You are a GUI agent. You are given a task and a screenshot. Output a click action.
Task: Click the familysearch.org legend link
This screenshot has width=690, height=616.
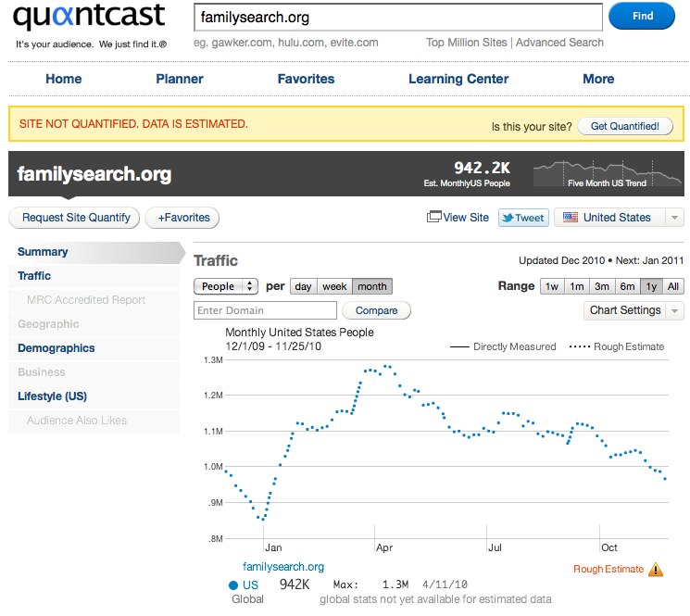(x=283, y=567)
